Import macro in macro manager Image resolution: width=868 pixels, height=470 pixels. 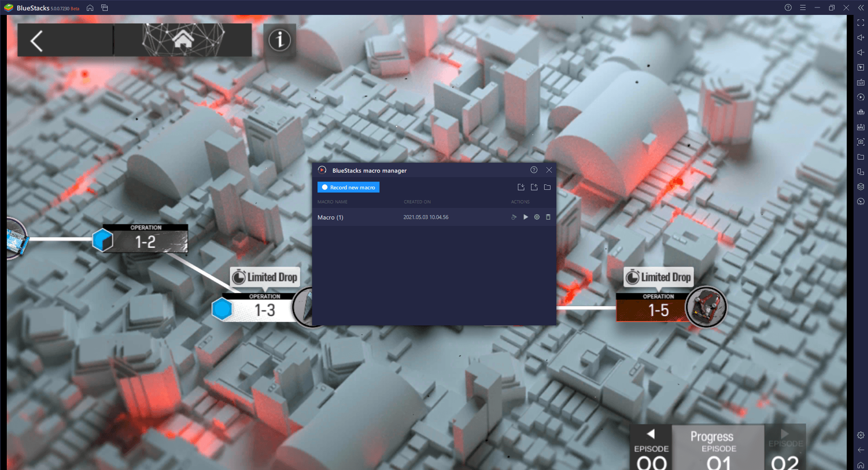pos(521,187)
